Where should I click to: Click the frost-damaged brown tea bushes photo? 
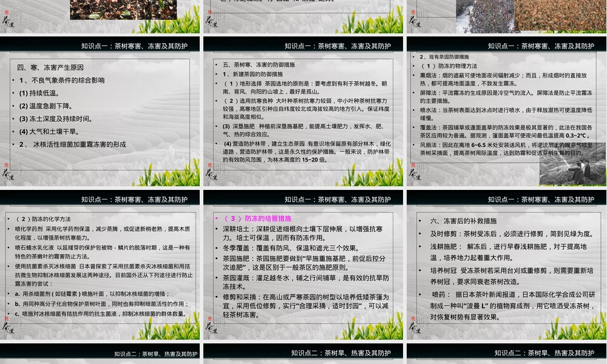(560, 15)
